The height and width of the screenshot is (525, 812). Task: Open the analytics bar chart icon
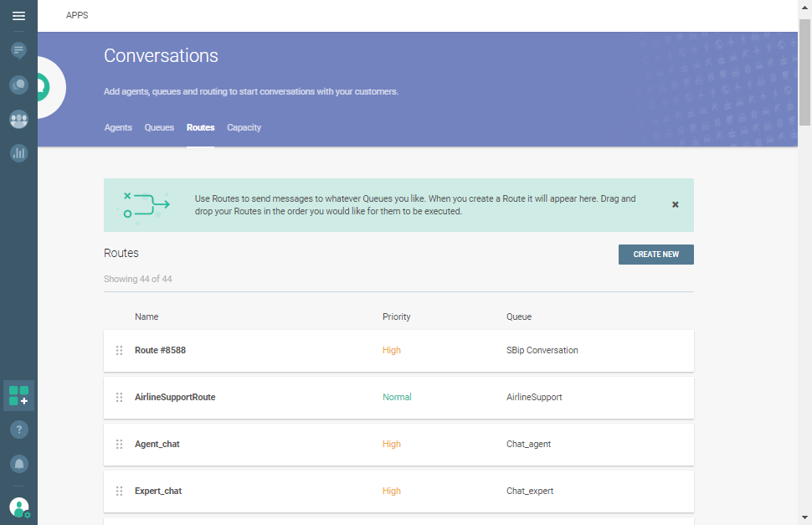click(x=18, y=153)
